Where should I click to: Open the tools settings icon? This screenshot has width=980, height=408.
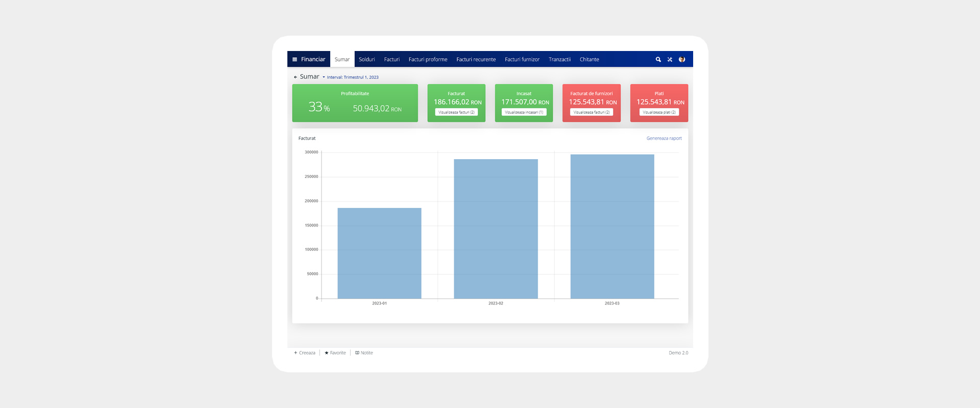670,60
